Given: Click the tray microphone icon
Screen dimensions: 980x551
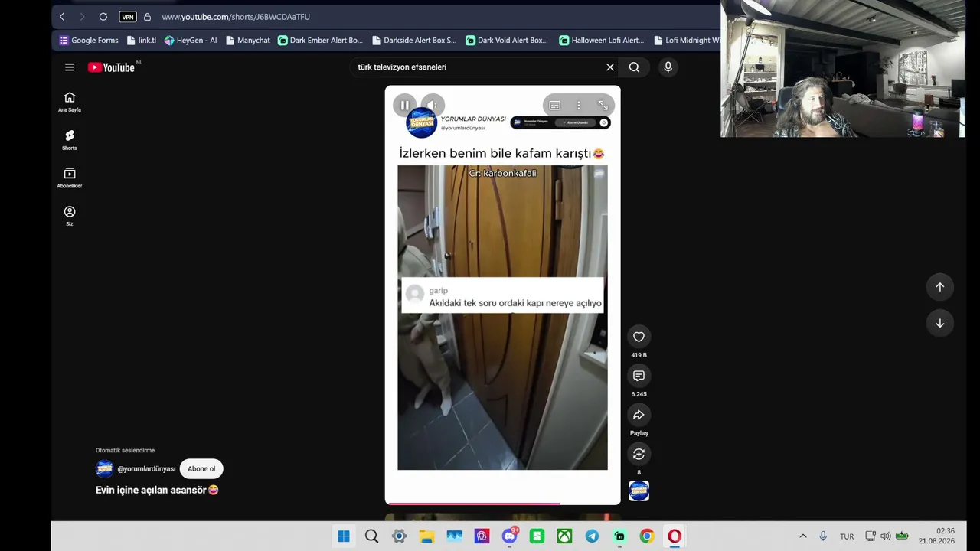Looking at the screenshot, I should (823, 536).
